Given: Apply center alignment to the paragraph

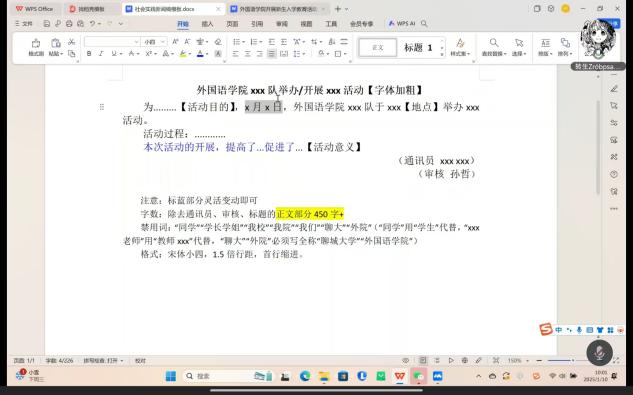Looking at the screenshot, I should 247,54.
